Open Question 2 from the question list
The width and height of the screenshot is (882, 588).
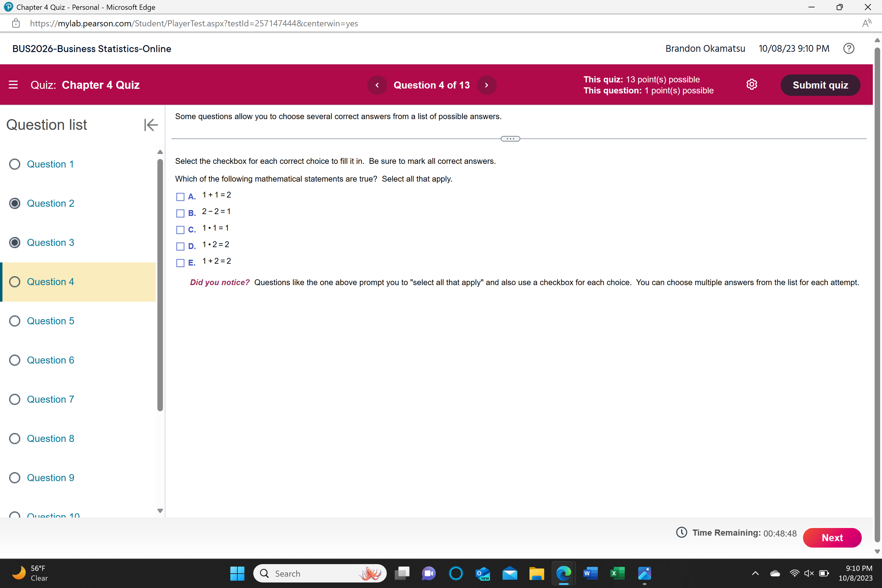[x=51, y=203]
